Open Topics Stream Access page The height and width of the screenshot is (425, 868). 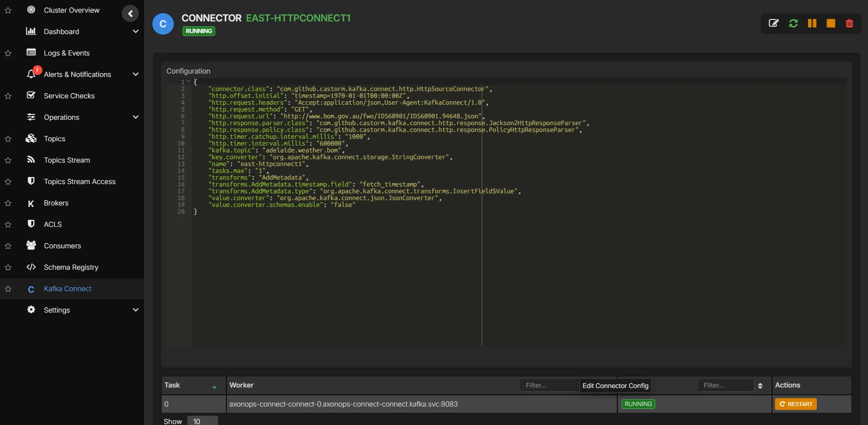tap(80, 182)
